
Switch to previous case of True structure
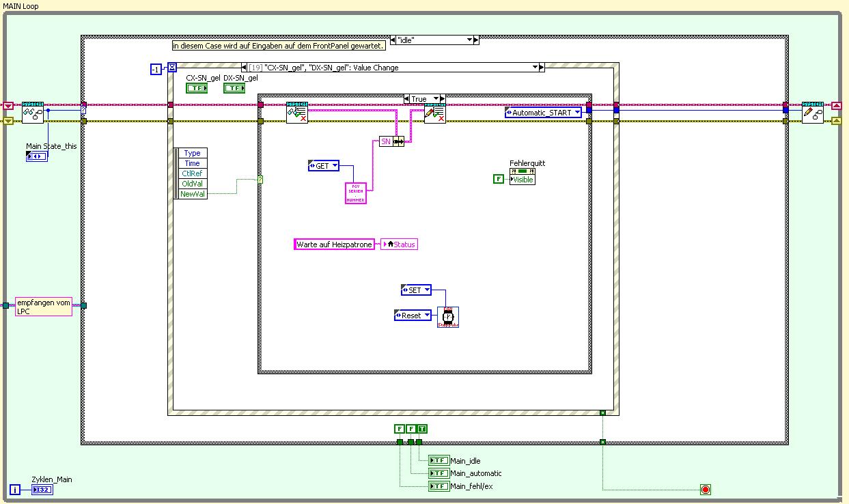tap(407, 99)
